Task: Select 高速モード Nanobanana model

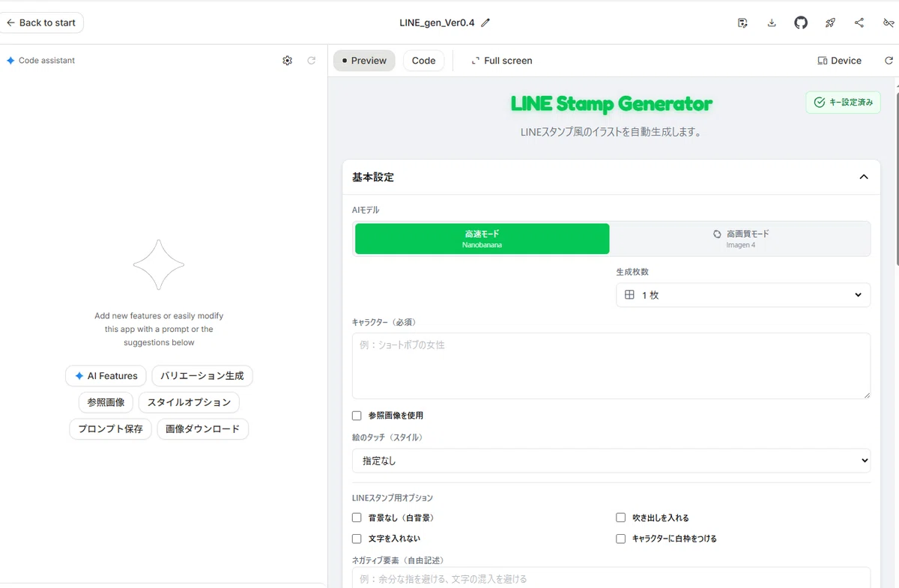Action: (x=482, y=239)
